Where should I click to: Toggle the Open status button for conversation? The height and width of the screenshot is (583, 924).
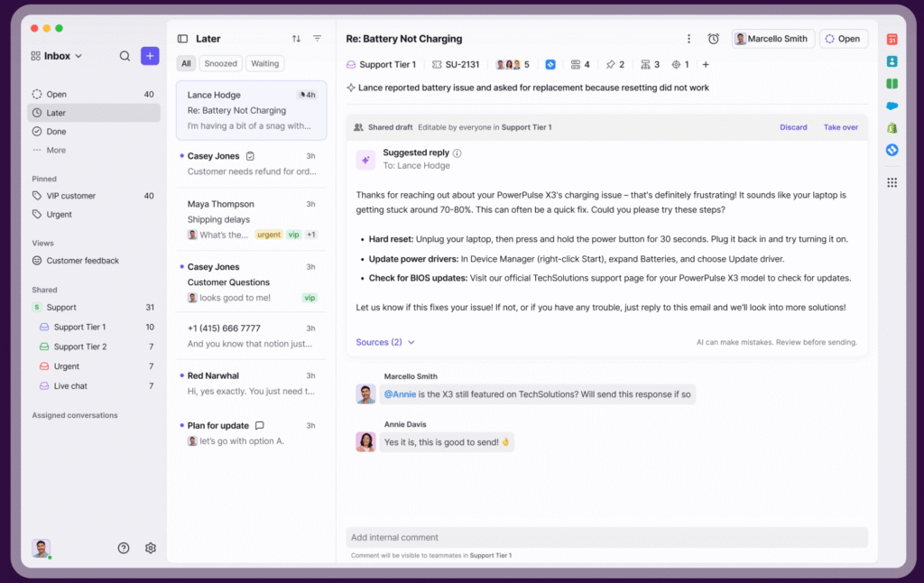843,39
